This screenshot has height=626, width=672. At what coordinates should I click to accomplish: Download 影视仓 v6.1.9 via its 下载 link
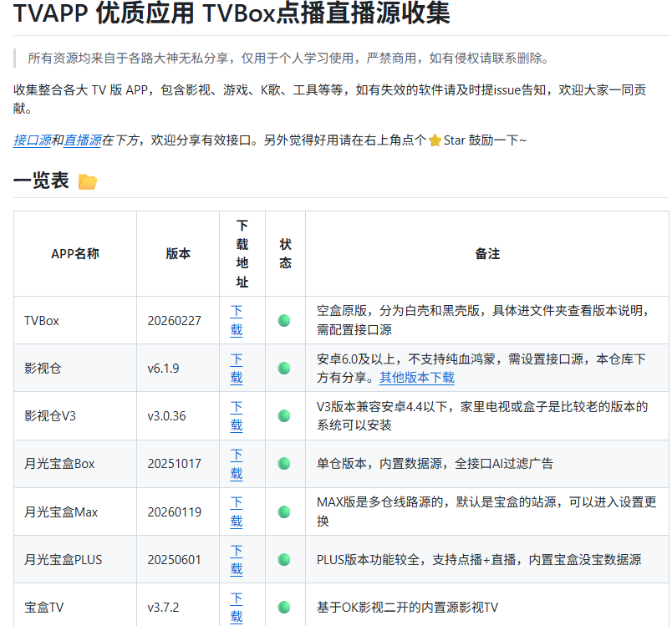point(237,368)
